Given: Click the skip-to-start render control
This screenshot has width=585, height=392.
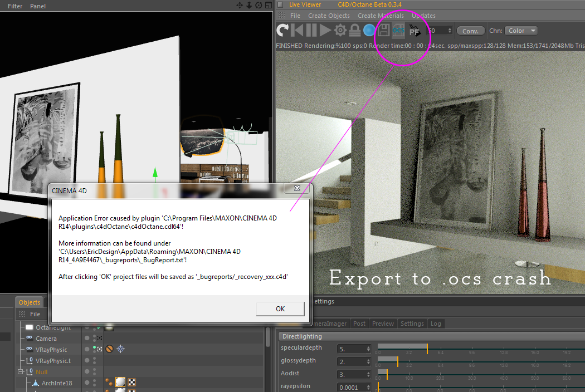Looking at the screenshot, I should [x=297, y=30].
